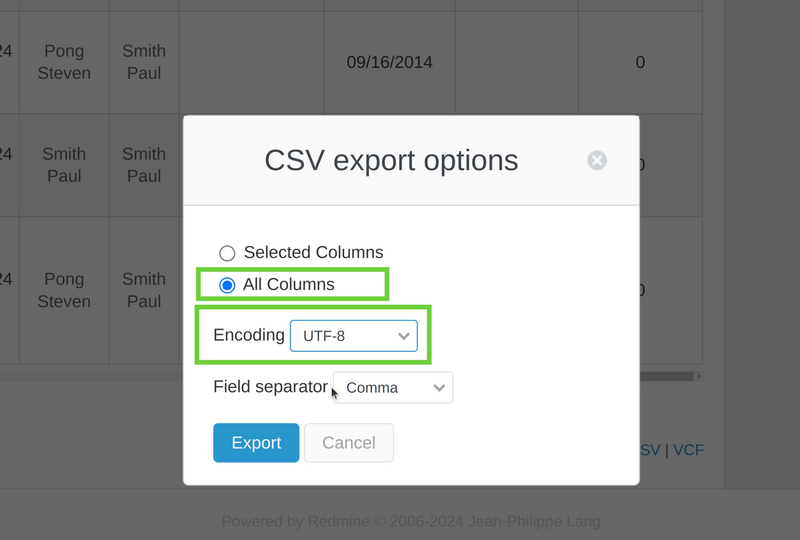The image size is (800, 540).
Task: Select Pong Steven in the top row
Action: (x=64, y=62)
